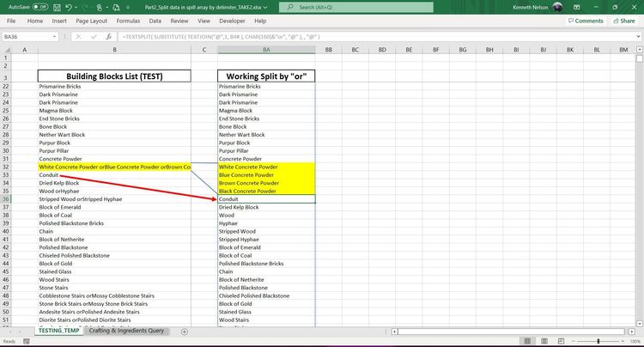Switch to TESTING_TEMP sheet tab
Image resolution: width=644 pixels, height=347 pixels.
tap(58, 331)
